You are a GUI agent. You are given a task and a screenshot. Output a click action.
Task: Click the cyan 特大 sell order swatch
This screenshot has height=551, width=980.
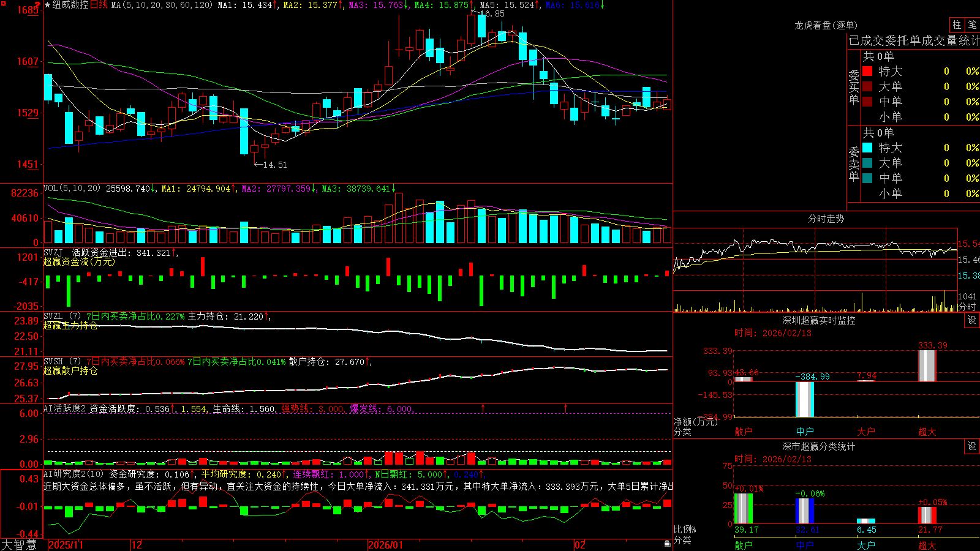(x=867, y=148)
